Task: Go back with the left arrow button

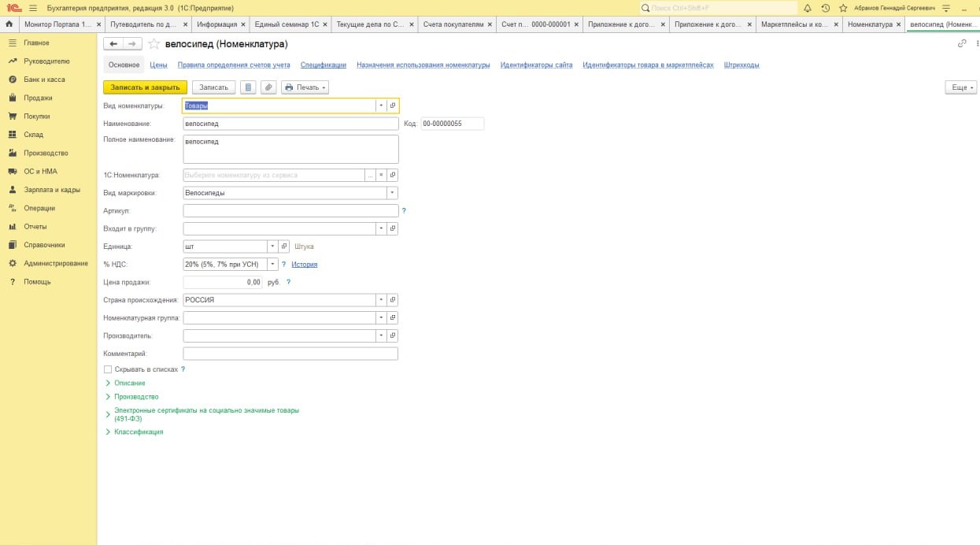Action: point(114,44)
